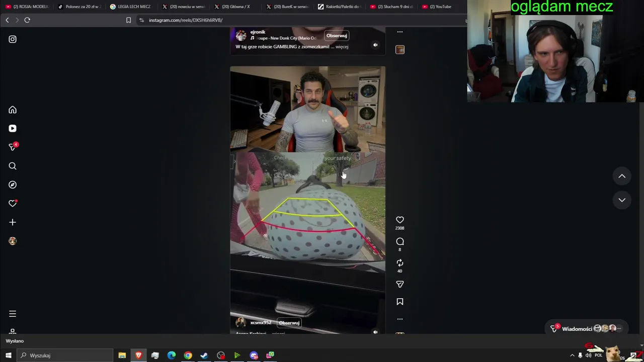Toggle sound on the xcsmx952 reel
644x362 pixels.
click(375, 332)
